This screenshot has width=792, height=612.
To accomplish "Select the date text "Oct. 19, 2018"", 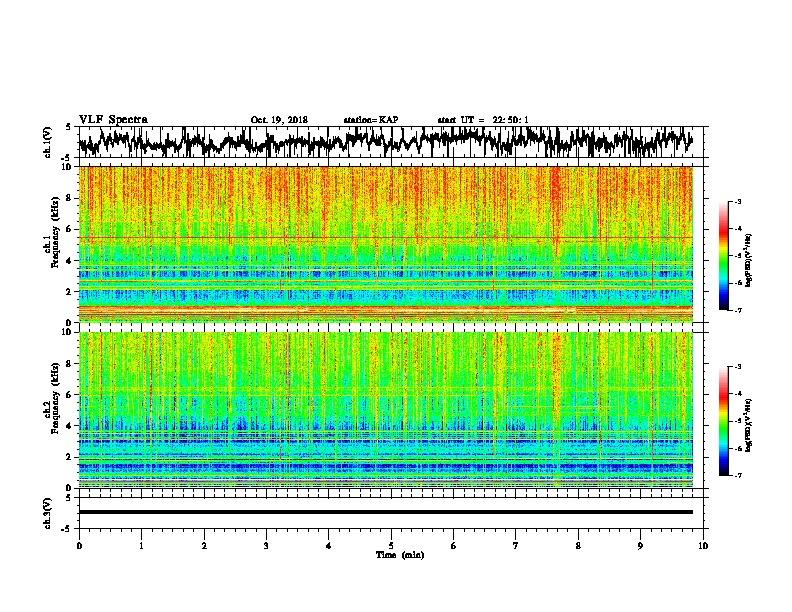I will 279,120.
